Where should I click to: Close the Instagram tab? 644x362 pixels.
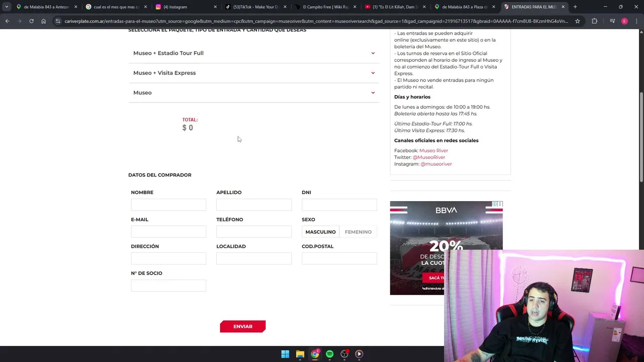(215, 7)
